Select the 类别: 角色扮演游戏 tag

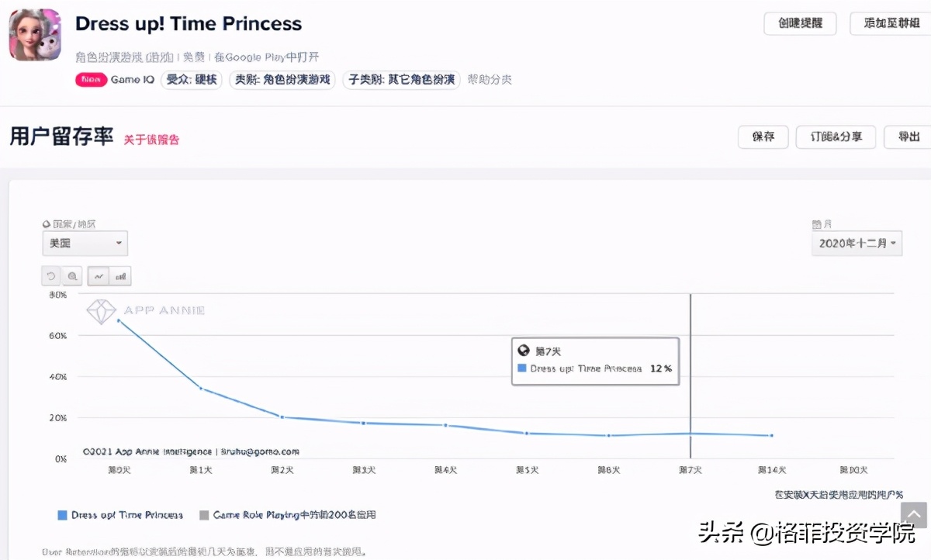tap(282, 79)
